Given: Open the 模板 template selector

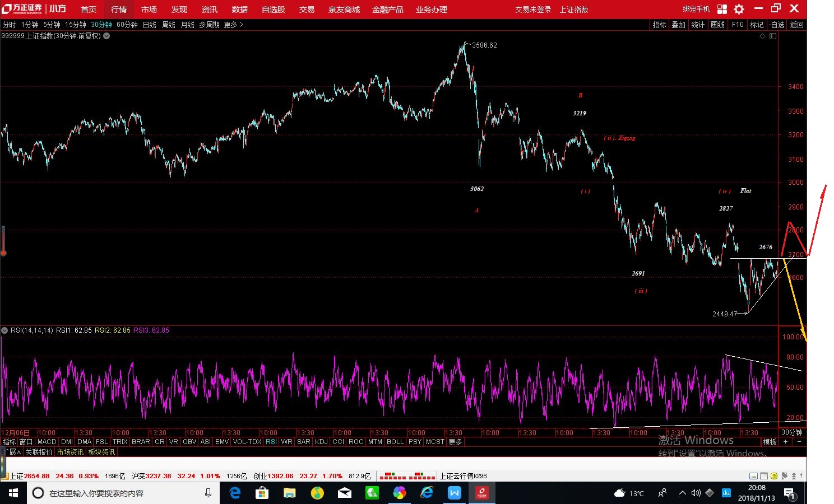Looking at the screenshot, I should 770,442.
